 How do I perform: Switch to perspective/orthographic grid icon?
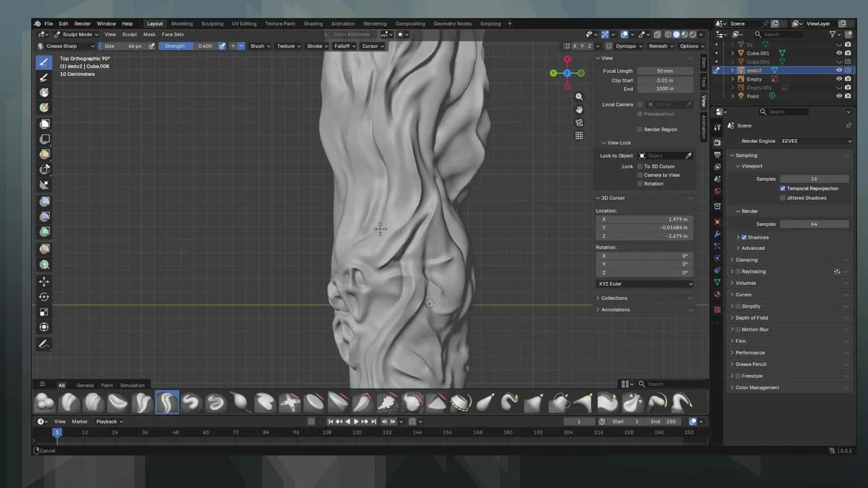pyautogui.click(x=579, y=136)
